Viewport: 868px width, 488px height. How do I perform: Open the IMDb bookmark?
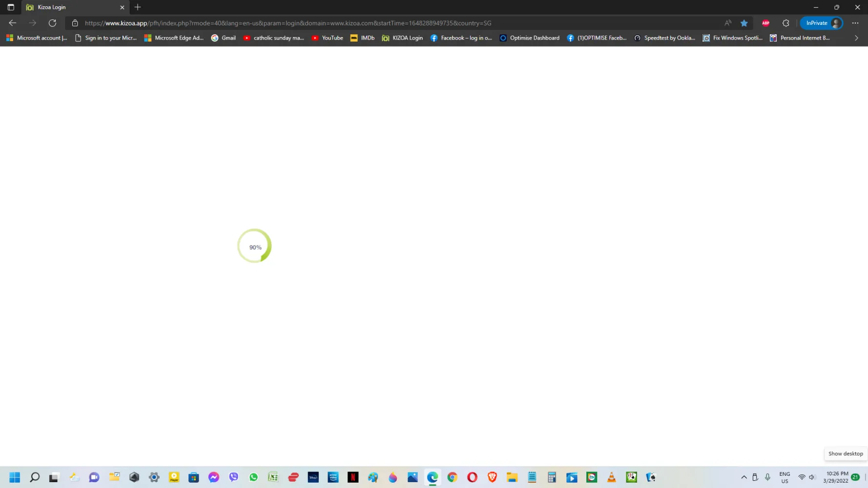[x=362, y=38]
